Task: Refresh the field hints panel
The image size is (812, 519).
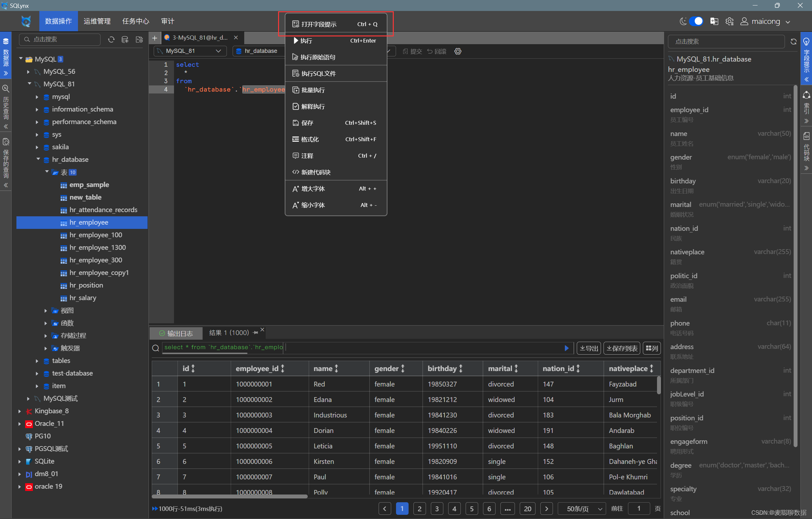Action: pyautogui.click(x=793, y=41)
